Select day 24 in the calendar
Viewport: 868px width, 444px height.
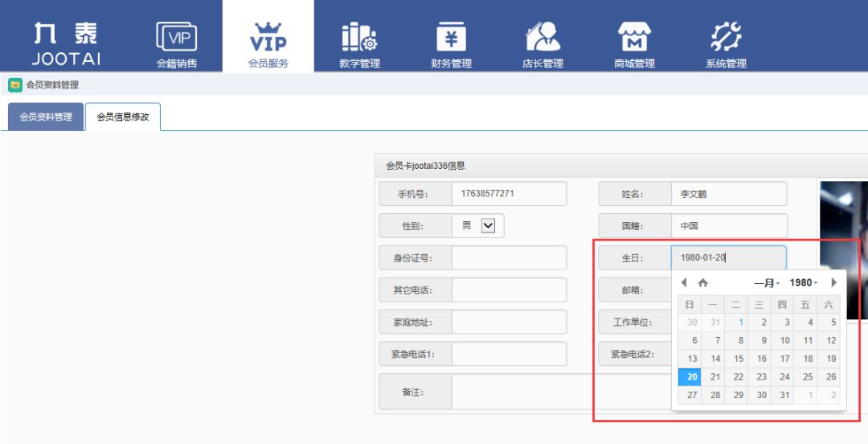[782, 377]
